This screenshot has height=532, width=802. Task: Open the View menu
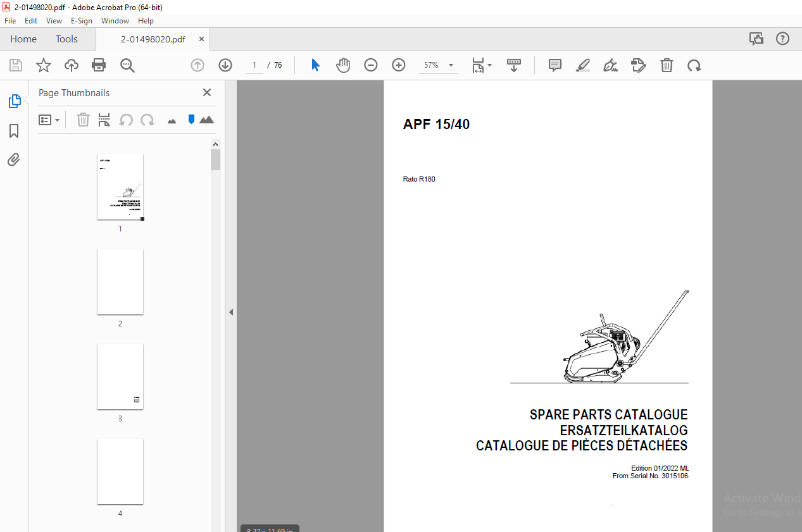[x=54, y=21]
